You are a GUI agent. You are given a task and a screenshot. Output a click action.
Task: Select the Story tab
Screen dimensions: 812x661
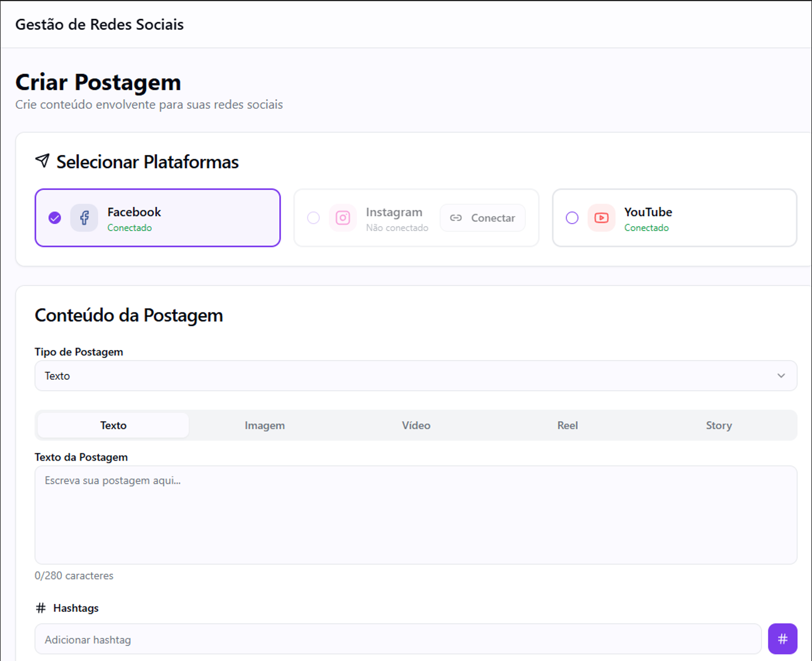[718, 426]
